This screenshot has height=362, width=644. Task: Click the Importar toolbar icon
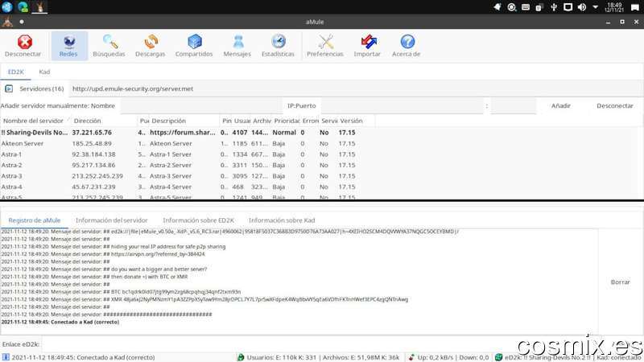367,46
